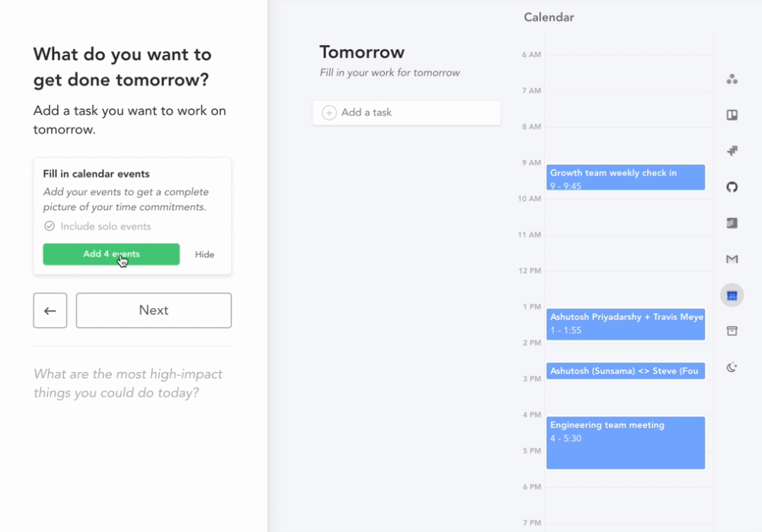Image resolution: width=762 pixels, height=532 pixels.
Task: Open the Ashutosh Sunsama Steve event
Action: (625, 370)
